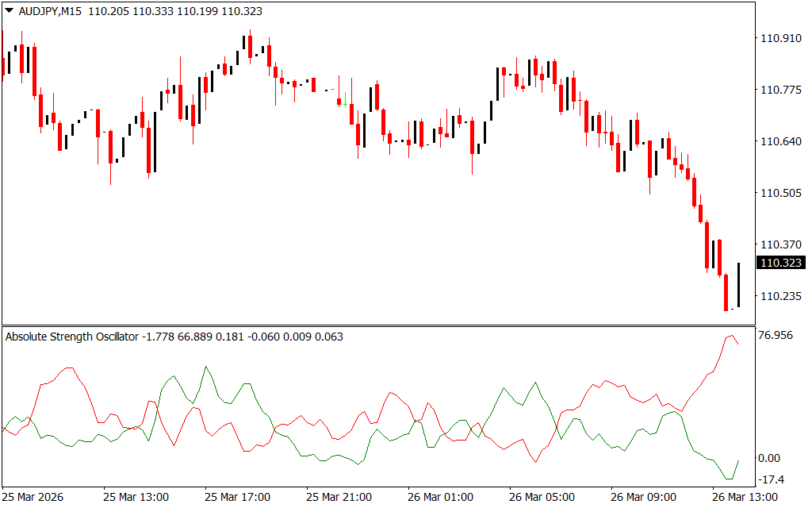Click the 76.956 oscillator scale maximum
812x508 pixels.
(776, 335)
